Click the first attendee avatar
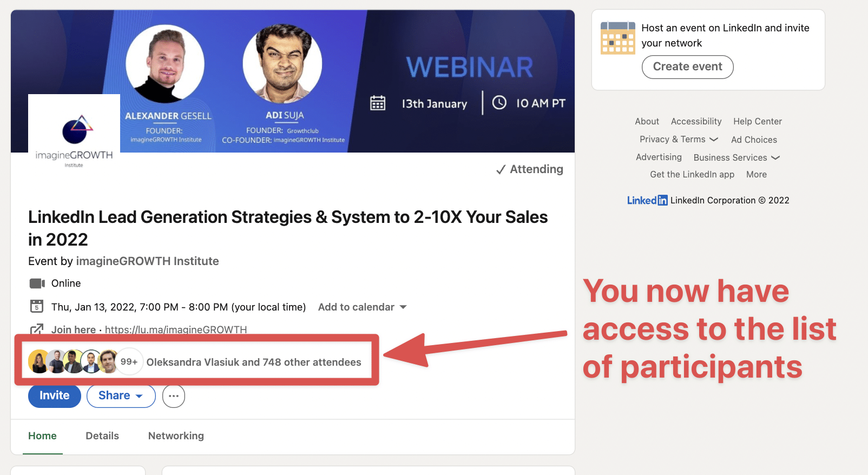The width and height of the screenshot is (868, 475). coord(39,361)
